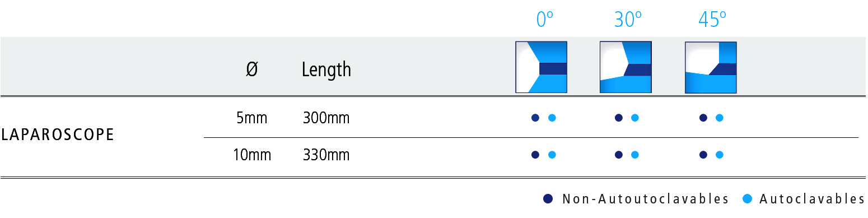Click the Non-Autoclavables legend dark dot

point(548,198)
